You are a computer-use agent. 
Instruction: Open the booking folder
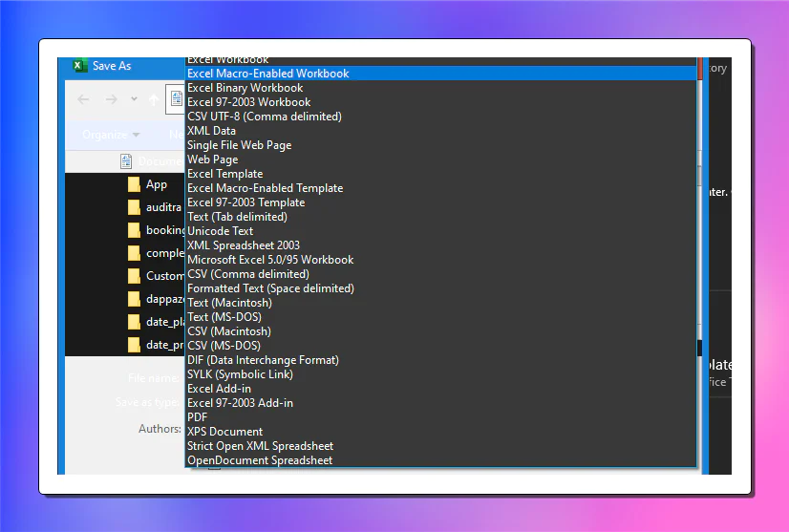[x=156, y=230]
